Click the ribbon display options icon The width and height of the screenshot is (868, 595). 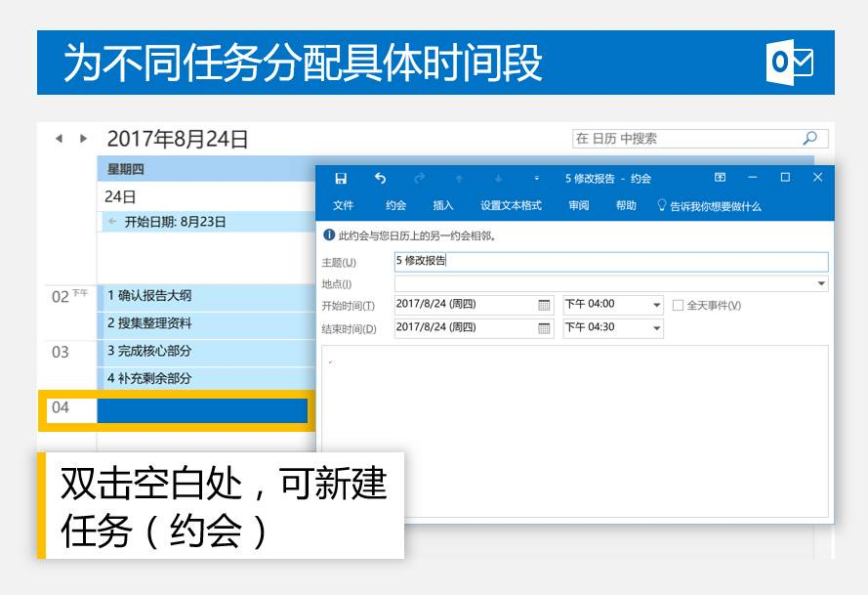[720, 177]
